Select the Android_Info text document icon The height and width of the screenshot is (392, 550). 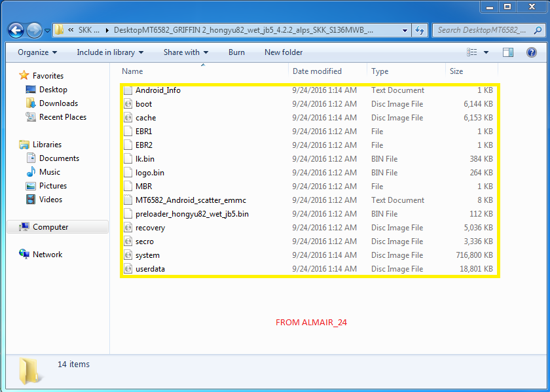pos(128,90)
